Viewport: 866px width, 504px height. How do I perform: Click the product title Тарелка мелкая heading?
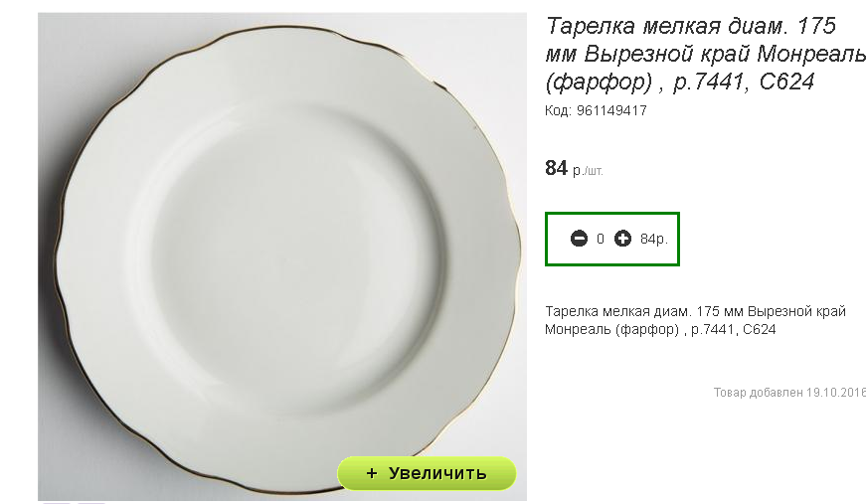(x=705, y=54)
